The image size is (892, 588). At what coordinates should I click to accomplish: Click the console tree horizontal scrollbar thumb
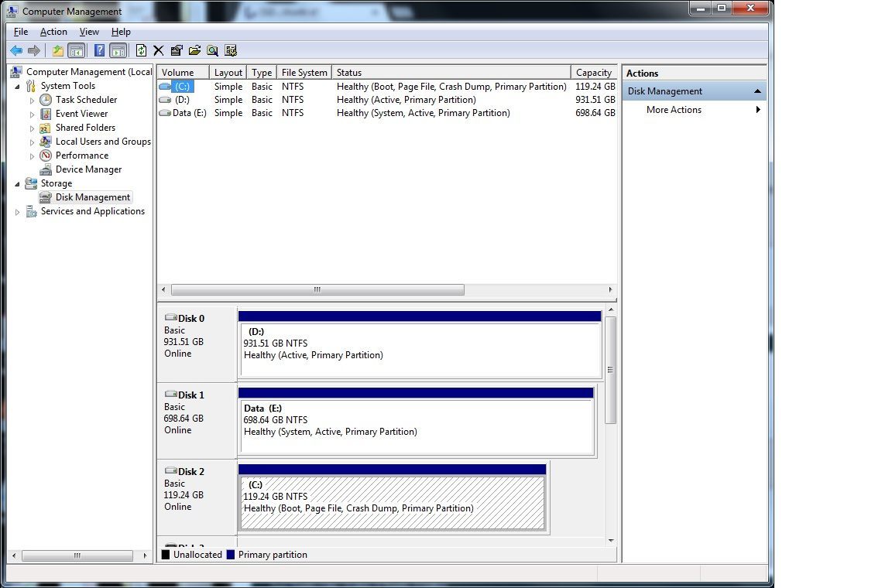(77, 556)
